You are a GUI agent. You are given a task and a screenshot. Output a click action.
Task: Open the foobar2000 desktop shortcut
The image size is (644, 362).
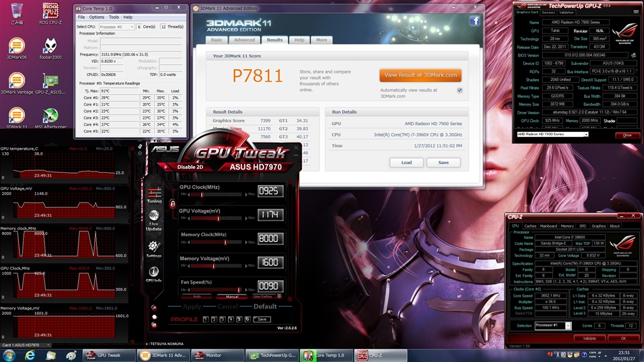click(50, 48)
